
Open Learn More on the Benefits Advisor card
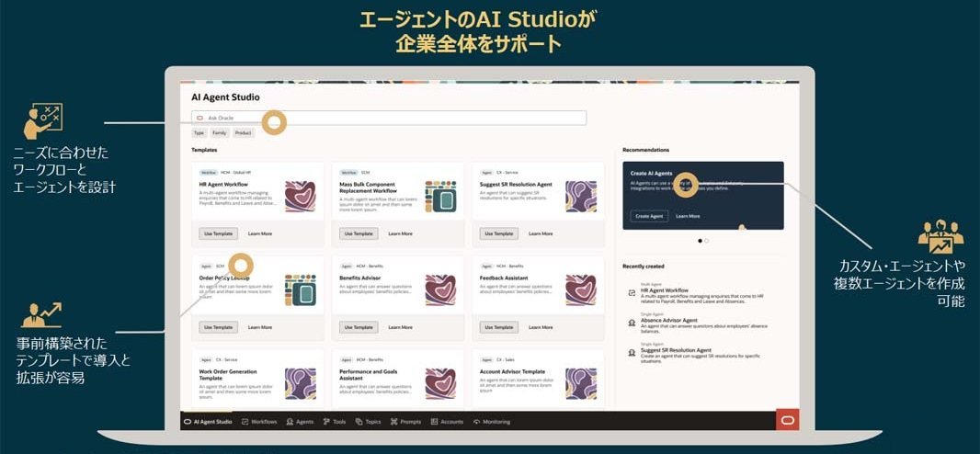(x=400, y=327)
